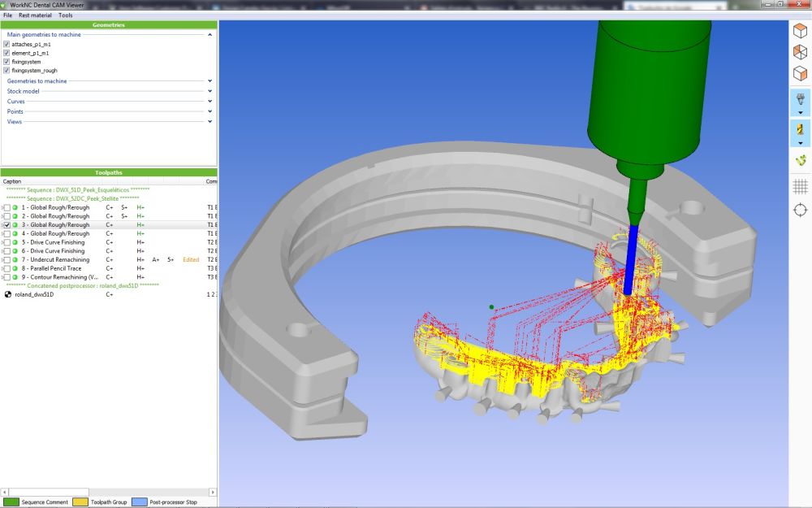Toggle the grid display icon
The height and width of the screenshot is (508, 812).
tap(800, 186)
